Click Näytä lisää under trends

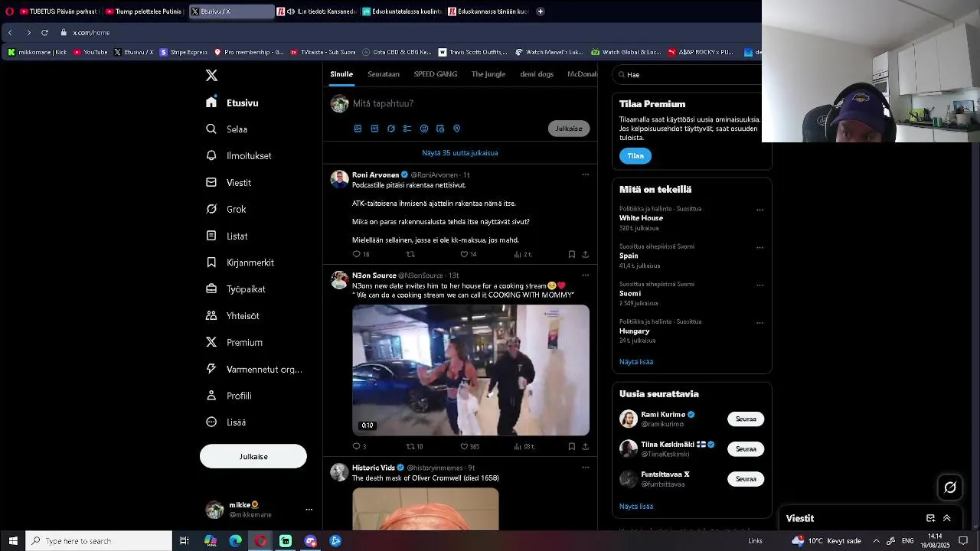[x=636, y=361]
